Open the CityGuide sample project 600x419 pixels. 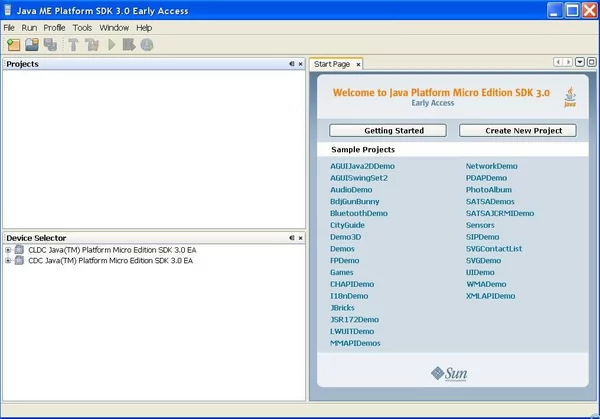(347, 225)
